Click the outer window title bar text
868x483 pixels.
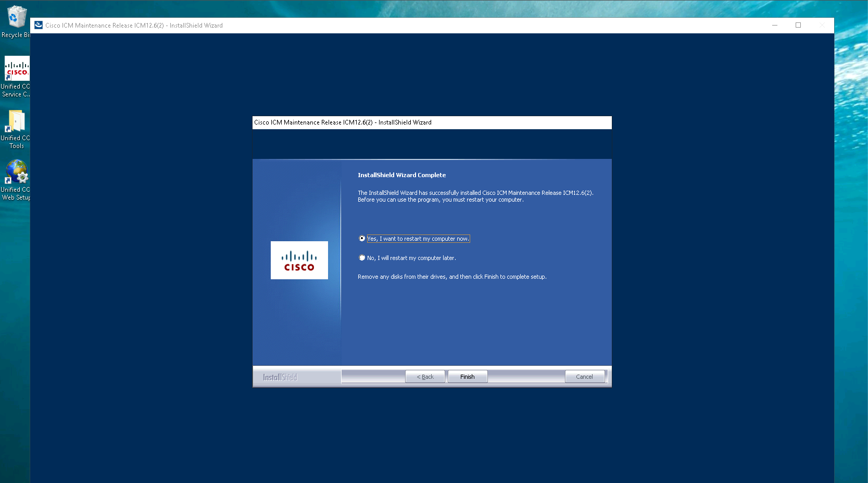[x=134, y=26]
